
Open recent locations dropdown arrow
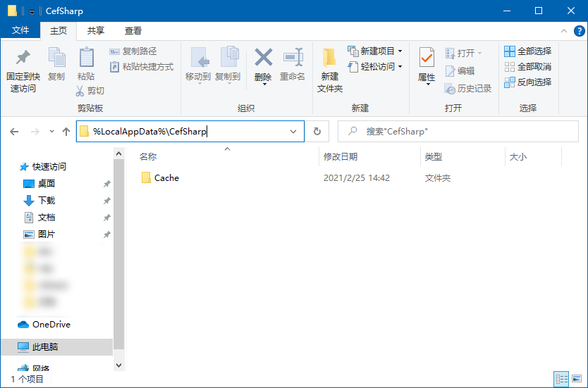pos(51,132)
